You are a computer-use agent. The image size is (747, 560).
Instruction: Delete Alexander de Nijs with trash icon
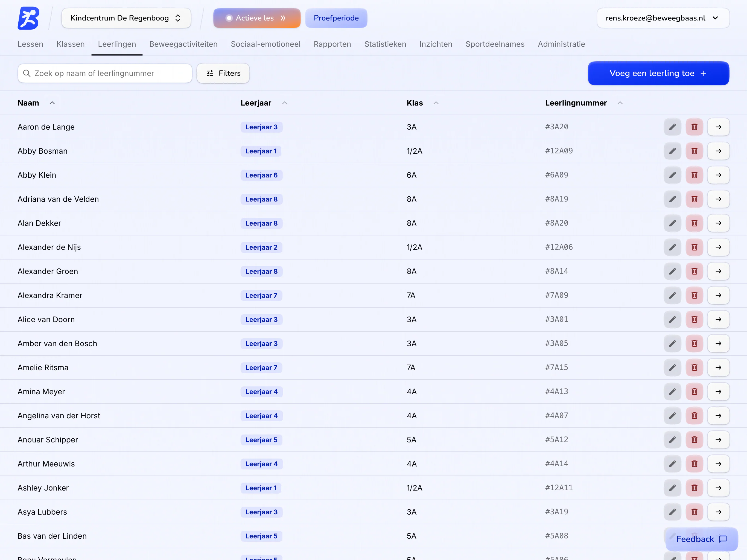click(x=694, y=247)
